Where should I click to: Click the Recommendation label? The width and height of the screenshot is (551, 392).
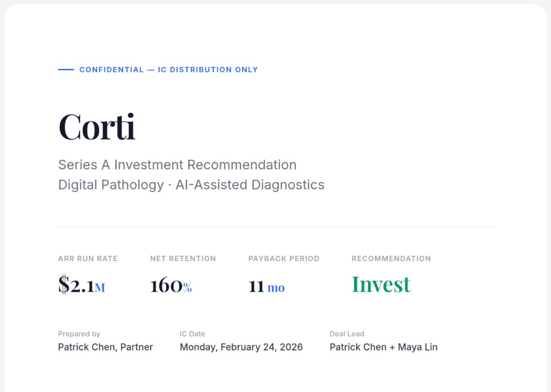pos(391,258)
